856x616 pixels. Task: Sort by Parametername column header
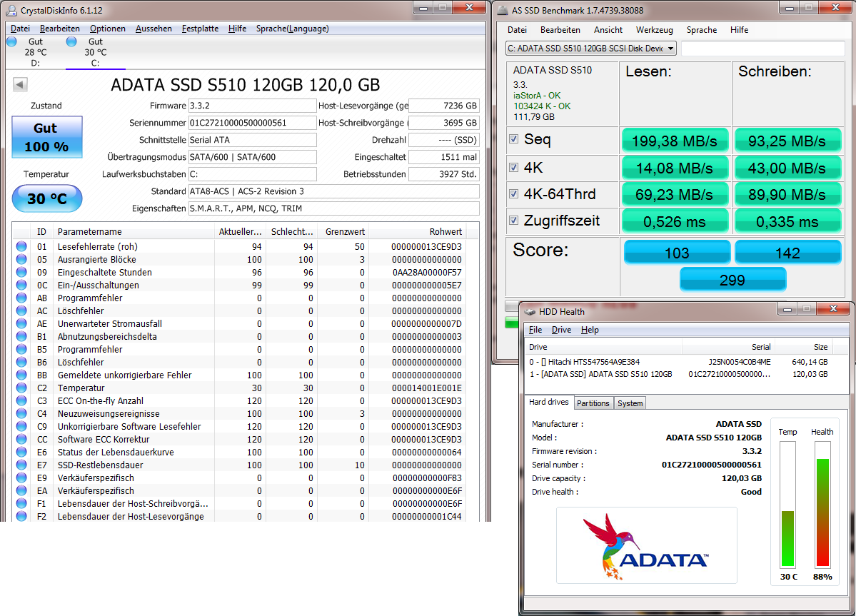[x=134, y=231]
